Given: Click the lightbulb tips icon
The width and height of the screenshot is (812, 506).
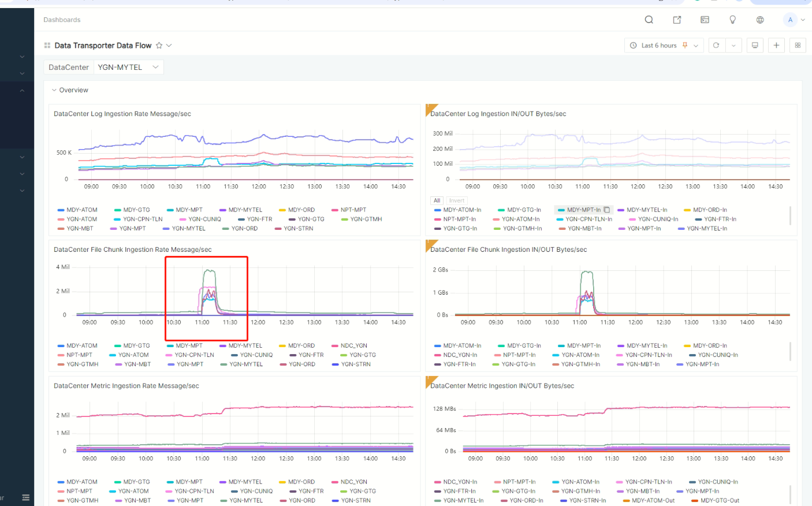Looking at the screenshot, I should pyautogui.click(x=732, y=20).
